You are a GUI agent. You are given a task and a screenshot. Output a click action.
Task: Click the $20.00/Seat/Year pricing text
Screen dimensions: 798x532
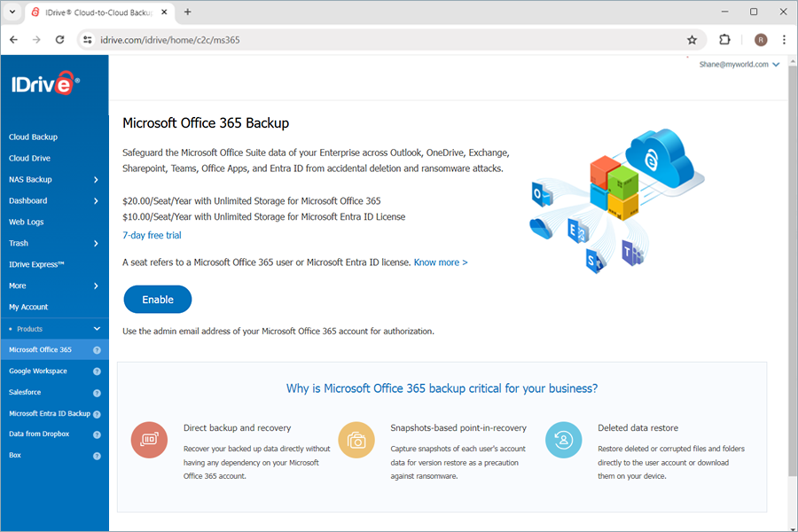tap(252, 201)
